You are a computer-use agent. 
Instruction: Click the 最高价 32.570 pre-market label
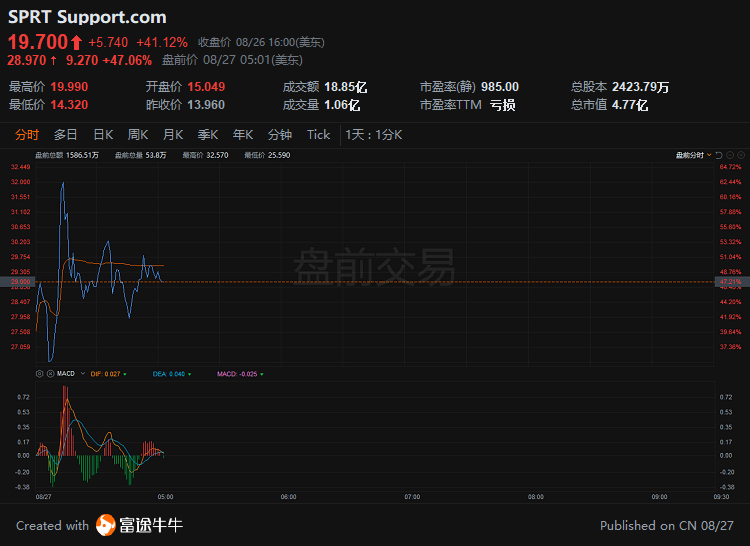coord(205,155)
